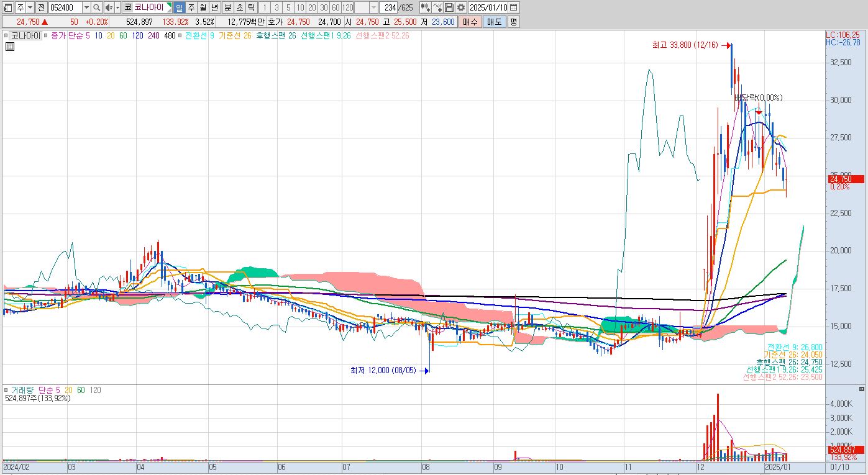Viewport: 868px width, 475px height.
Task: Click the candlestick chart type icon
Action: (425, 7)
